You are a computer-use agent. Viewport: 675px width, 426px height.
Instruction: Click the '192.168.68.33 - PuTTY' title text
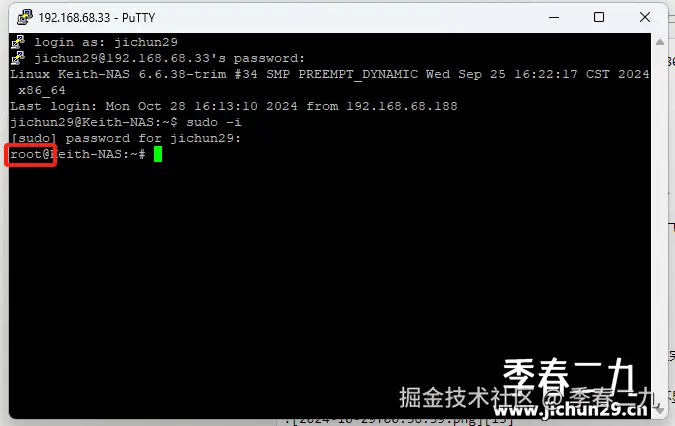pyautogui.click(x=97, y=18)
